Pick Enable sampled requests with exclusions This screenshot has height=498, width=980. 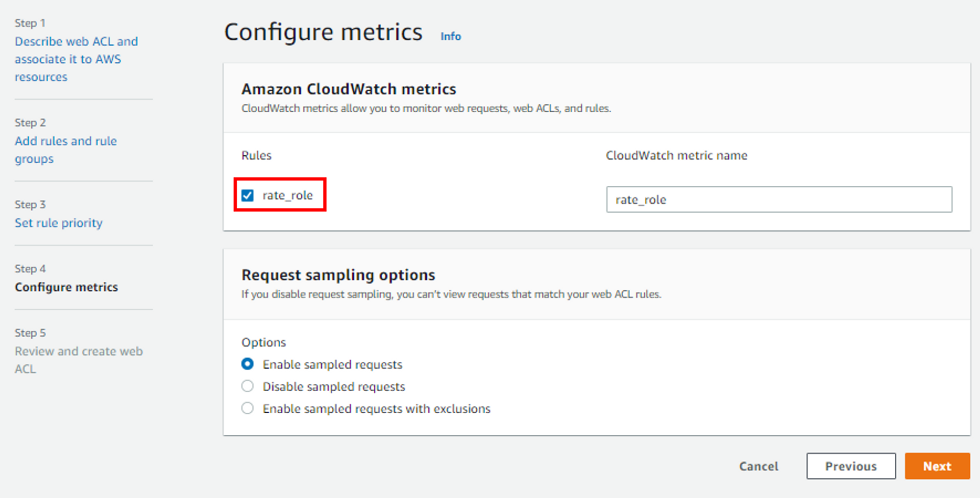pyautogui.click(x=247, y=408)
